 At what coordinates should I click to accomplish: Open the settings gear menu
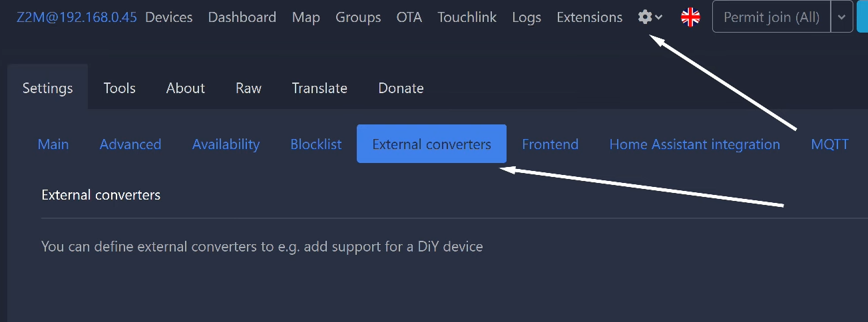pyautogui.click(x=650, y=17)
